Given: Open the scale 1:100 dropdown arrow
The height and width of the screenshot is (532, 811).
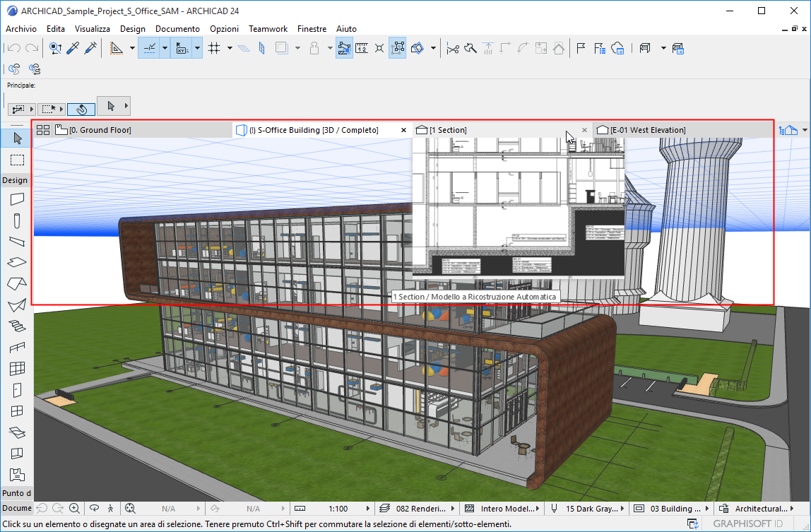Looking at the screenshot, I should point(368,508).
